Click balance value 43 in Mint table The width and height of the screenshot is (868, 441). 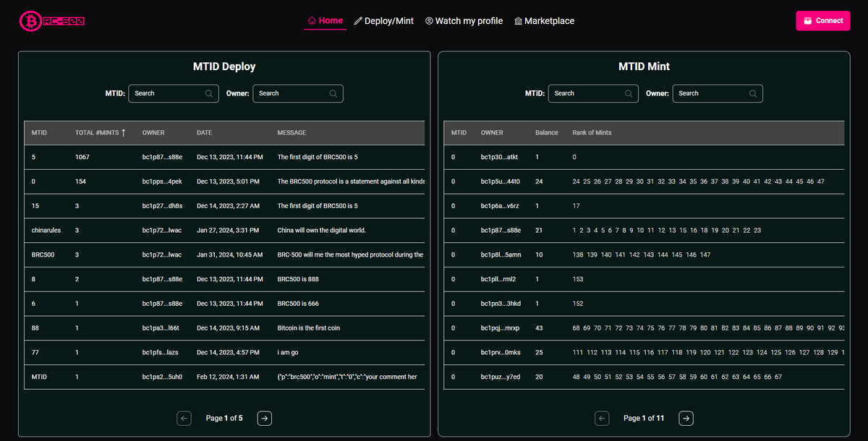539,328
